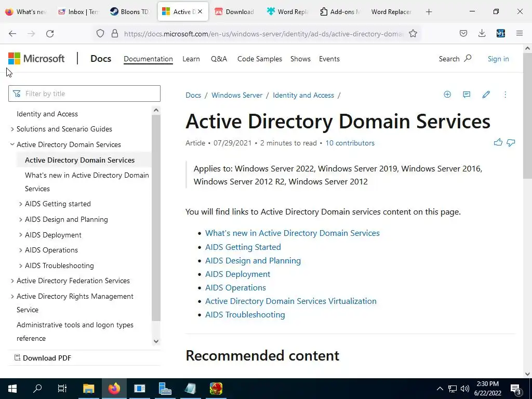This screenshot has width=532, height=399.
Task: Bookmark this page with the star icon
Action: [x=413, y=34]
